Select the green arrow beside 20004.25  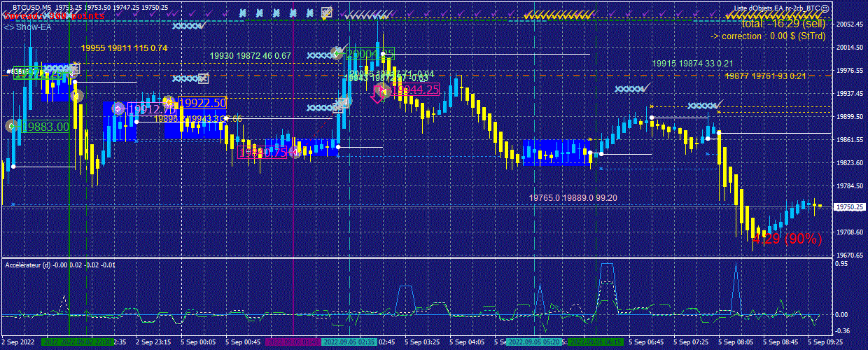tap(337, 53)
